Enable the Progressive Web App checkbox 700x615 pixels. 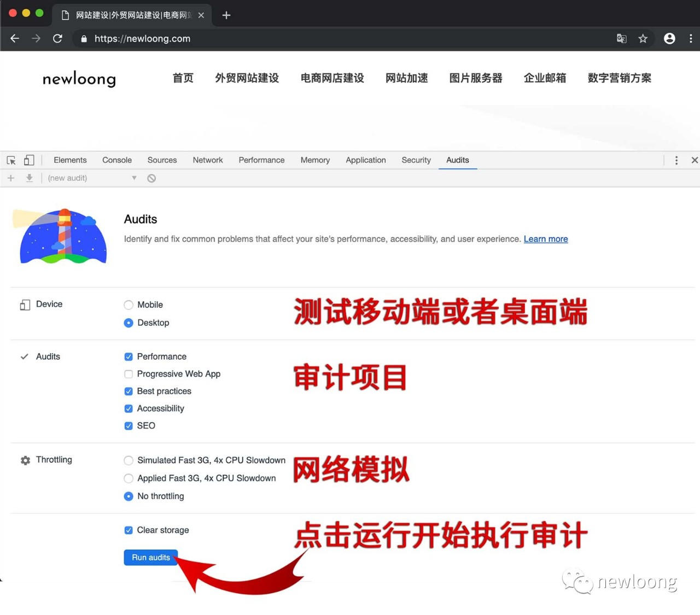click(129, 374)
